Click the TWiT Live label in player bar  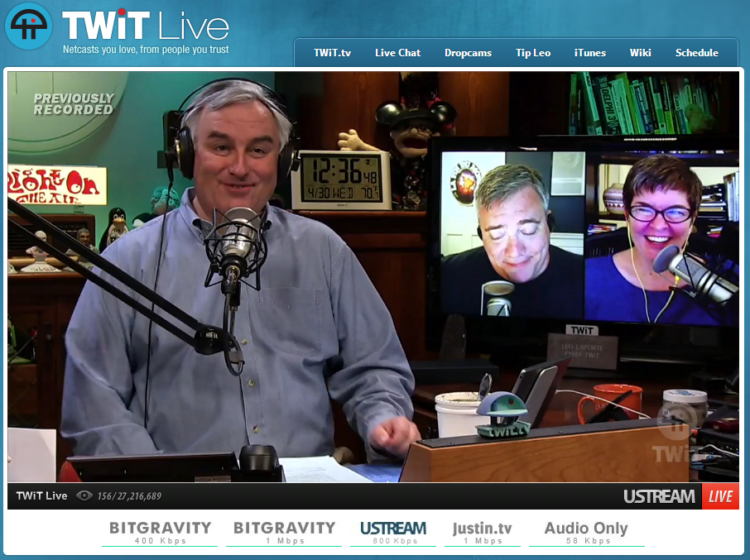pyautogui.click(x=41, y=496)
